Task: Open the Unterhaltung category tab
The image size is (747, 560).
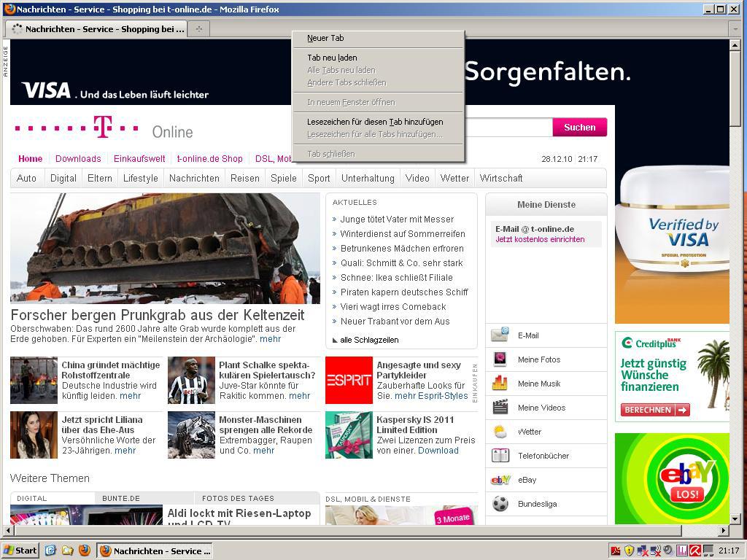Action: (368, 178)
